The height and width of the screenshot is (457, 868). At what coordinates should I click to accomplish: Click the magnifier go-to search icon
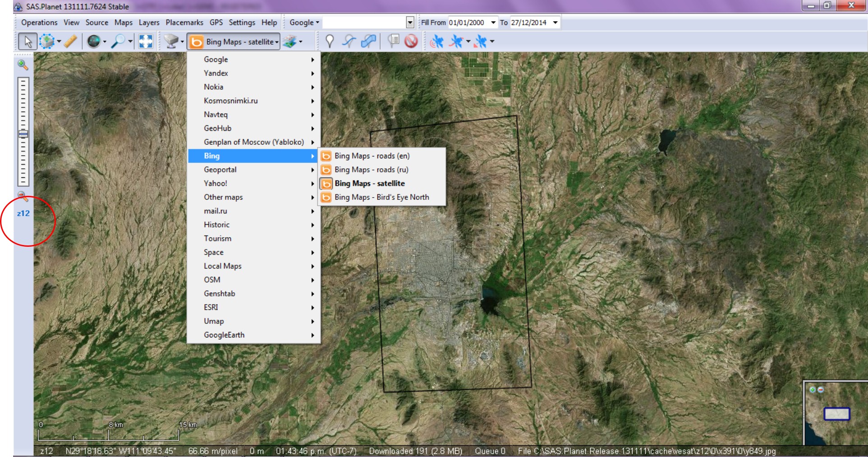pyautogui.click(x=118, y=42)
